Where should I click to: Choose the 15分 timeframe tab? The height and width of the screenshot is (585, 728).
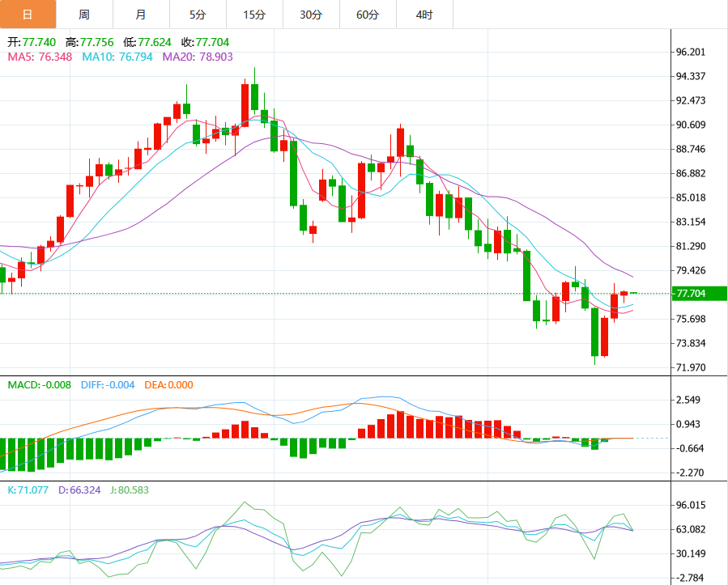coord(254,15)
